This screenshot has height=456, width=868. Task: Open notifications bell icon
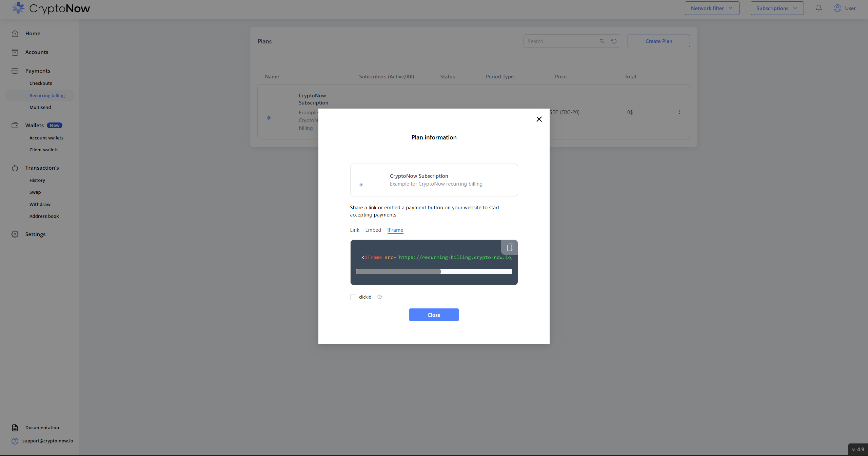(x=819, y=8)
